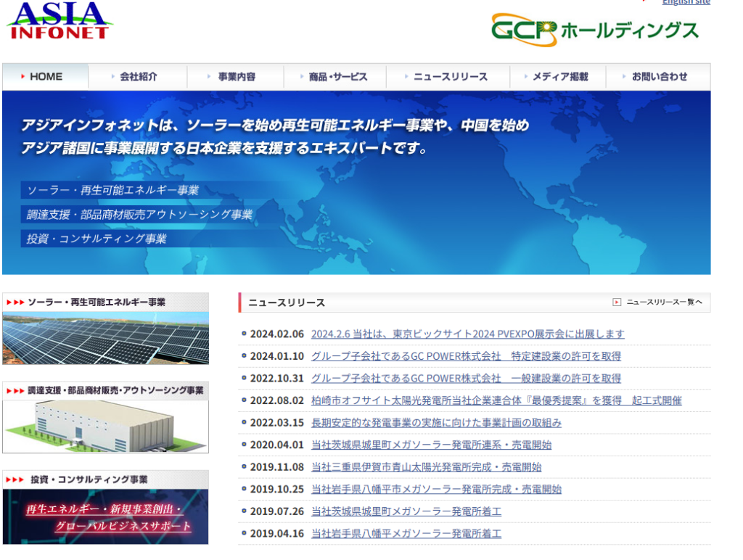Click the ニュースリリース section heading
Viewport: 743px width, 560px height.
coord(287,302)
